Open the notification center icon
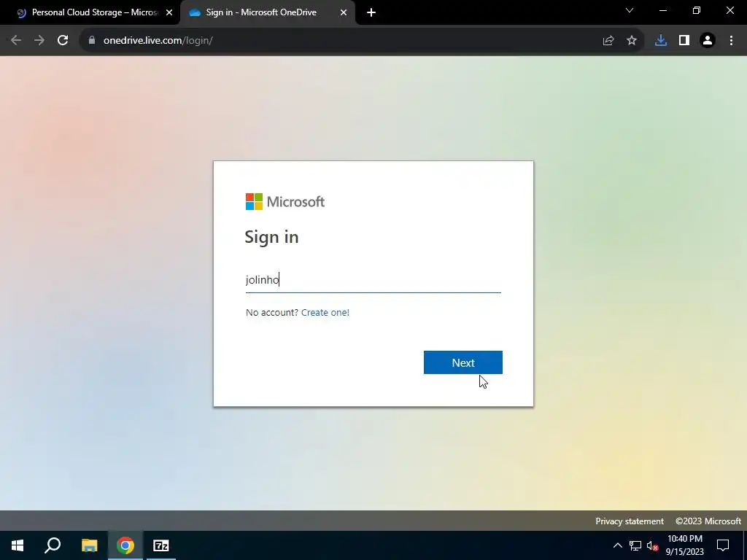Image resolution: width=747 pixels, height=560 pixels. pos(723,545)
